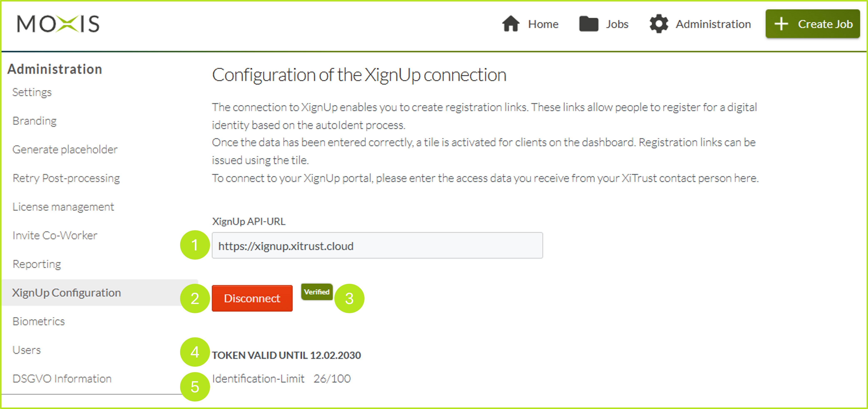Click the MOXIS logo

(x=58, y=24)
